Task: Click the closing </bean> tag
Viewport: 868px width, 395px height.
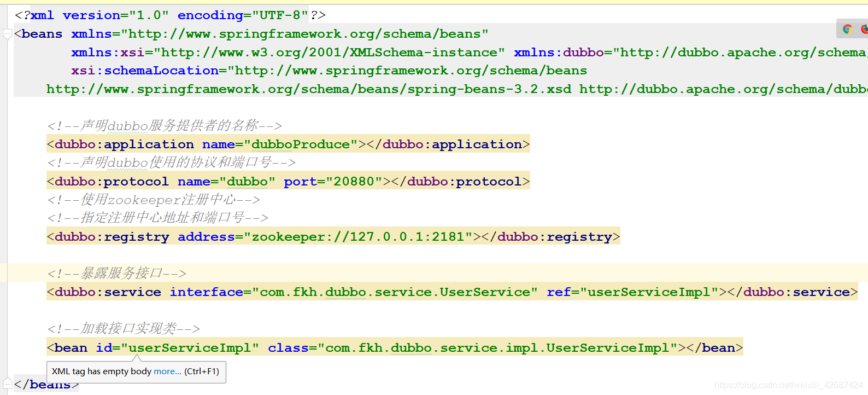Action: pos(715,348)
